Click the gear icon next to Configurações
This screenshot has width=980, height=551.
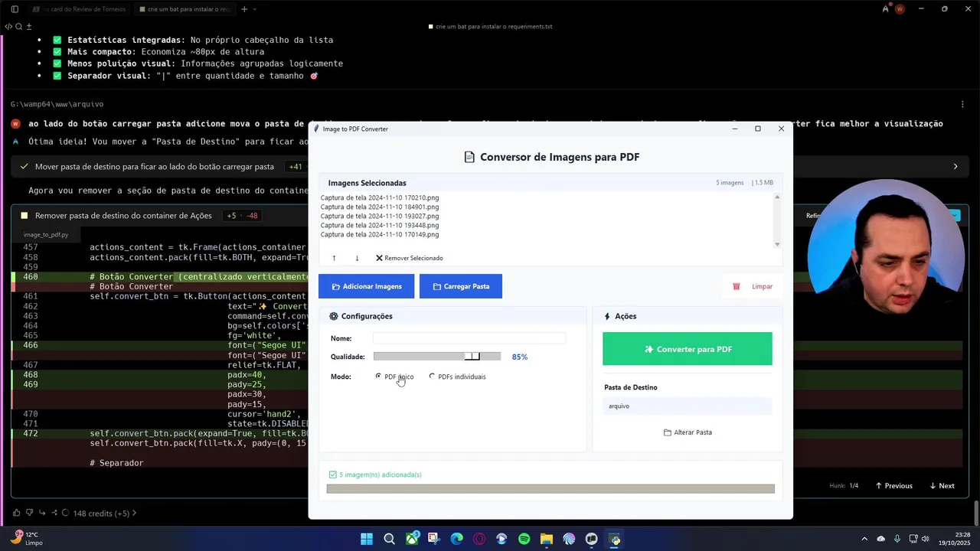click(334, 316)
